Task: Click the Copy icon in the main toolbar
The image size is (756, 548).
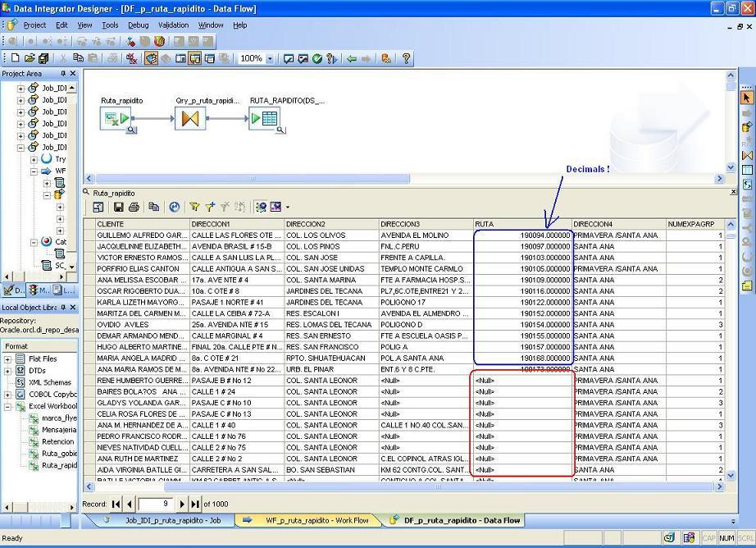Action: [78, 58]
